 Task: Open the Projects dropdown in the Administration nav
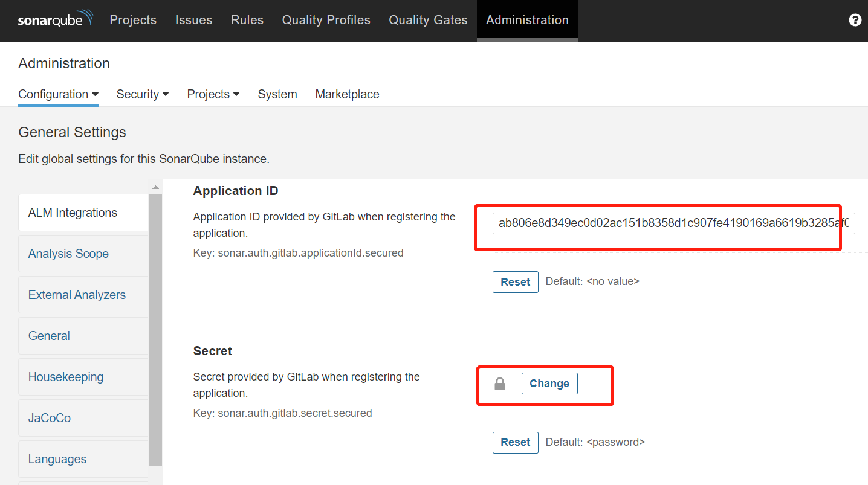pos(213,94)
